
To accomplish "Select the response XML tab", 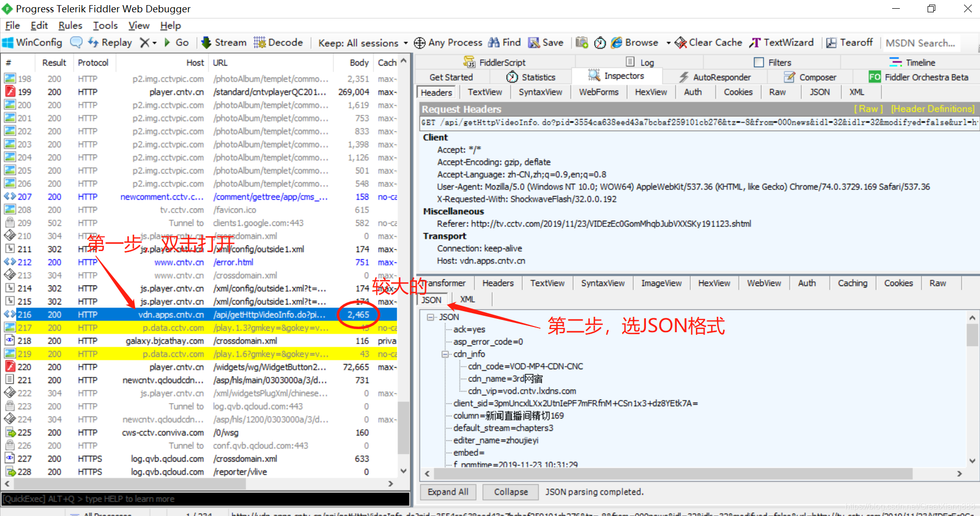I will pos(467,299).
